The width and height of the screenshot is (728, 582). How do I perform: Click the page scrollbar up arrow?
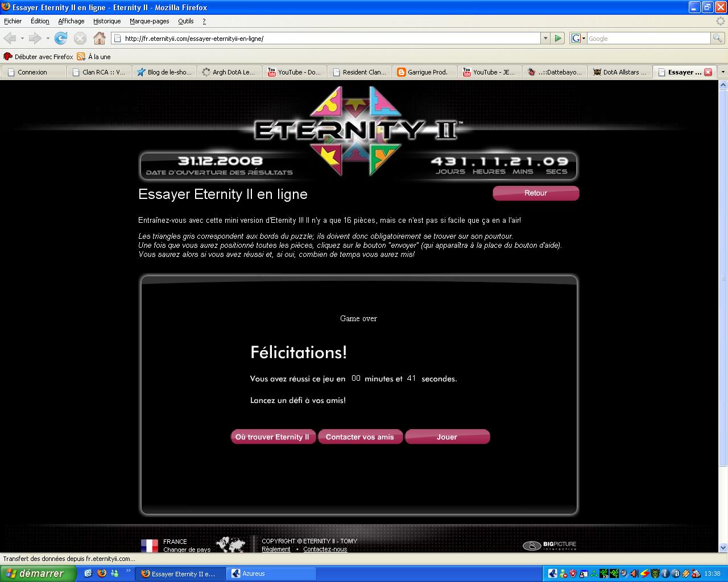(723, 85)
